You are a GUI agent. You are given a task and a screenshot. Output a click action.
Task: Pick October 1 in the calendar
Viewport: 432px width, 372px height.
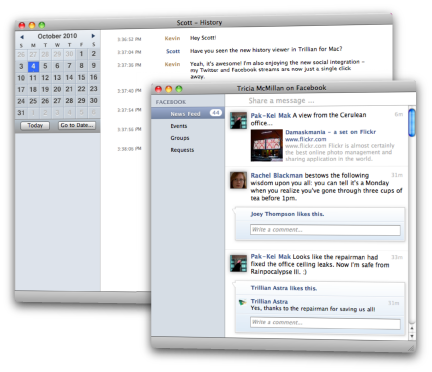(81, 54)
